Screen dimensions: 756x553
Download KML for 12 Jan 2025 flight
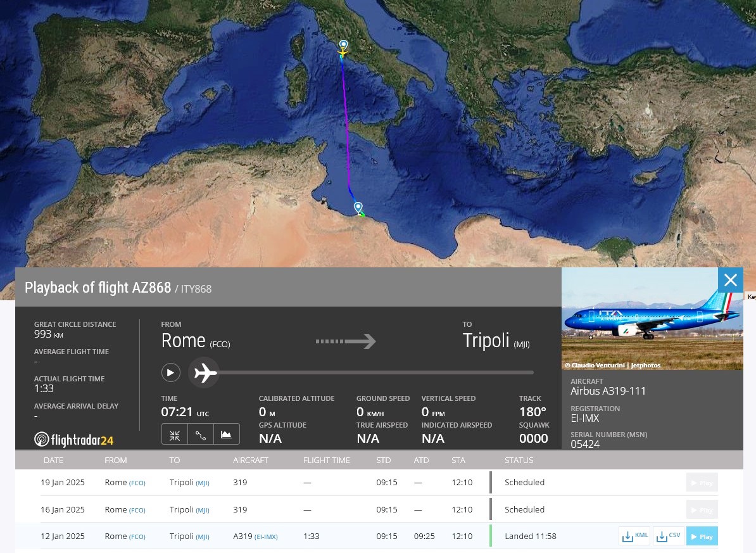pos(634,536)
